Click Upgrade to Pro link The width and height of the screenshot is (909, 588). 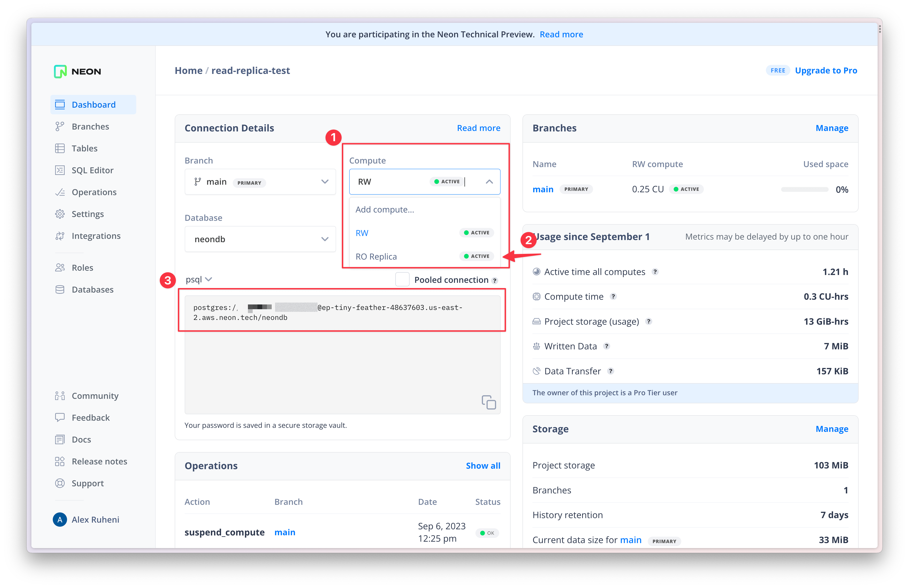[826, 71]
